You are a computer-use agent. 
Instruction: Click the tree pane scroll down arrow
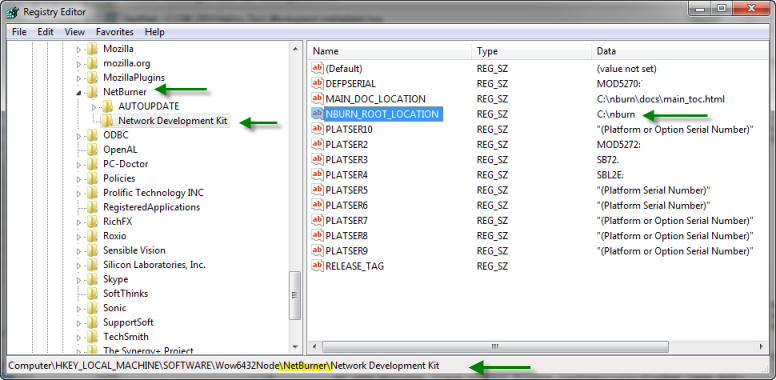coord(295,347)
